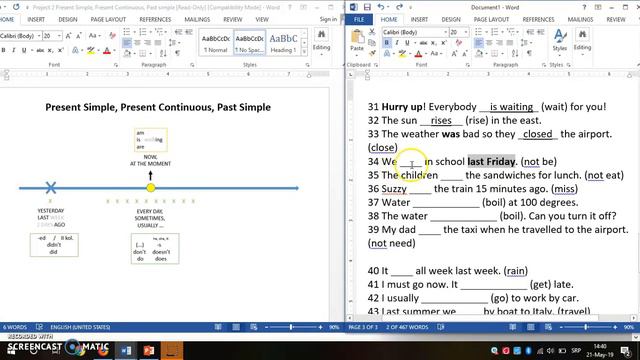Viewport: 640px width, 360px height.
Task: Open font size dropdown in Document1
Action: pyautogui.click(x=466, y=32)
